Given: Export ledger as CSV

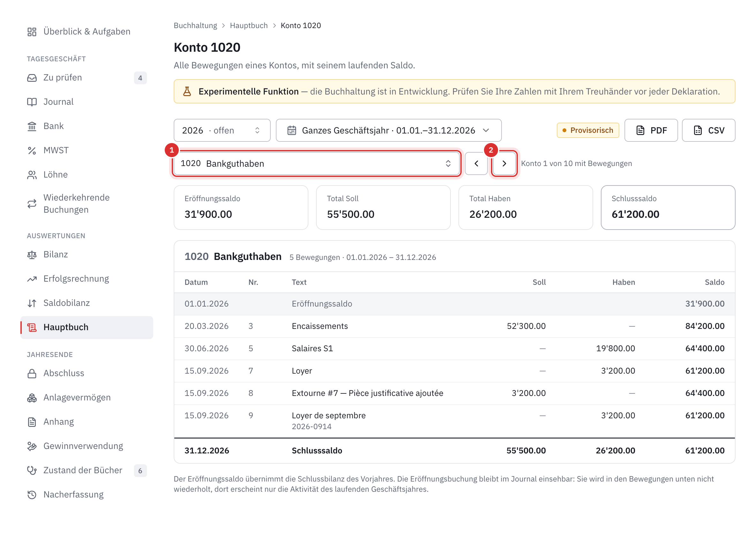Looking at the screenshot, I should point(708,130).
